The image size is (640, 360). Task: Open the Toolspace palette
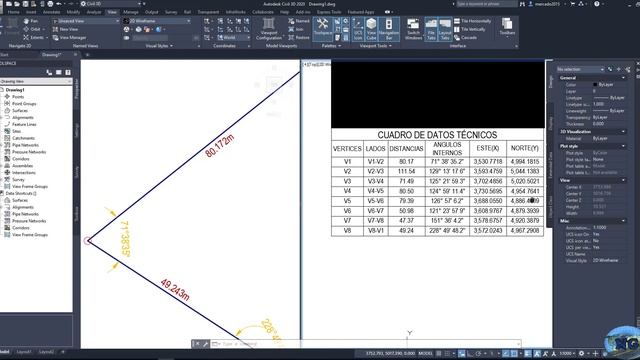point(322,29)
